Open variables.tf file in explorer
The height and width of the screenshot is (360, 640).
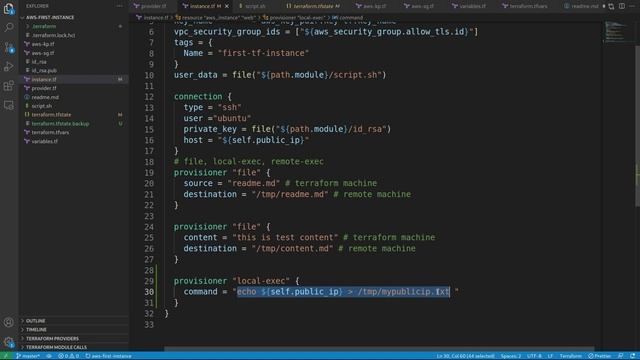point(74,141)
